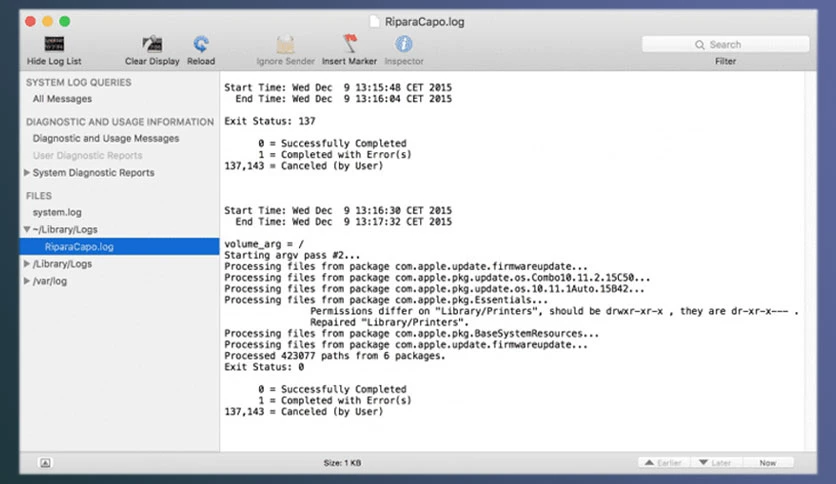Click the /Library/Logs folder label
836x484 pixels.
(62, 264)
